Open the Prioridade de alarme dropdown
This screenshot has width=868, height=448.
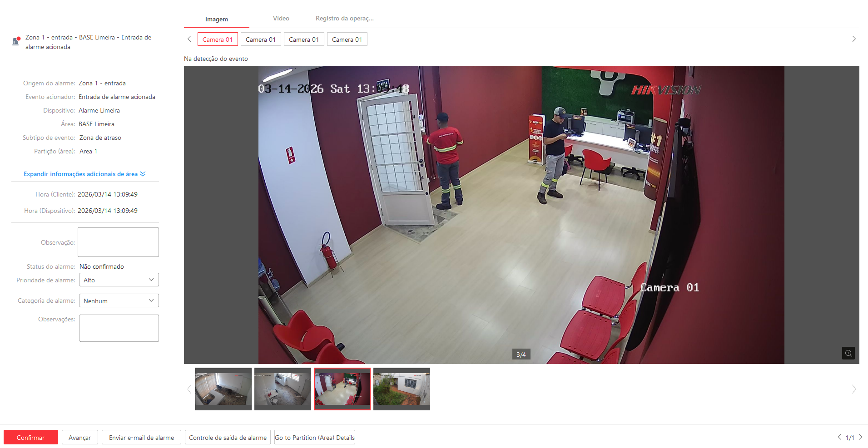[119, 280]
